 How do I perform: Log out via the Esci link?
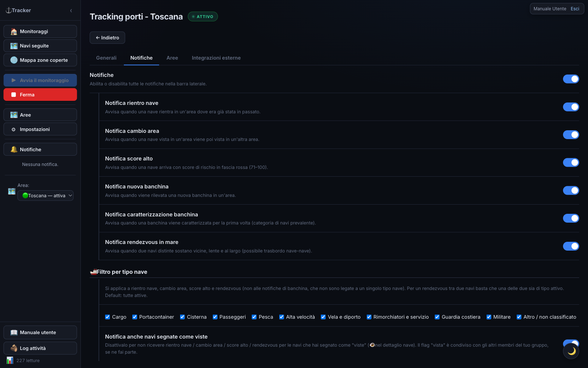tap(575, 9)
